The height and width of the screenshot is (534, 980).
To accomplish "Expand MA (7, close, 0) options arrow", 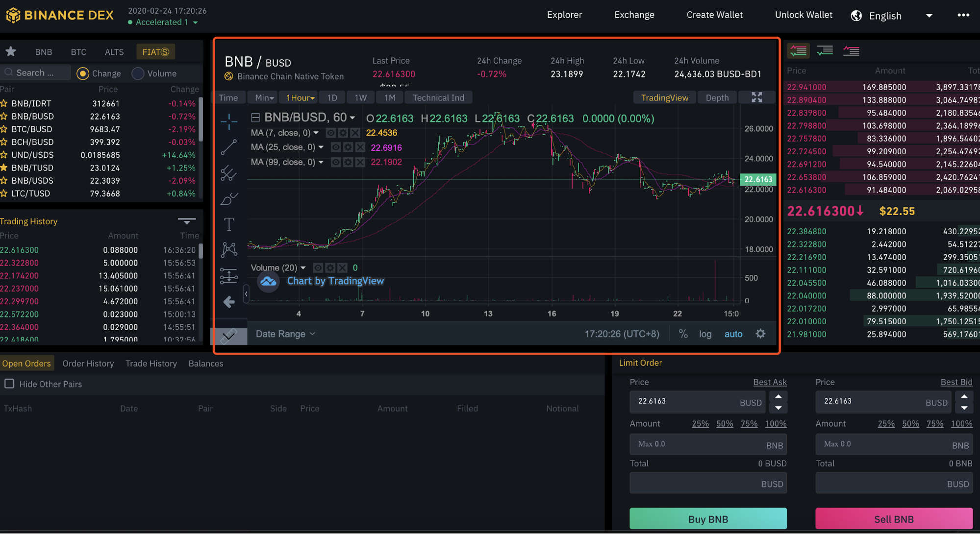I will tap(316, 133).
